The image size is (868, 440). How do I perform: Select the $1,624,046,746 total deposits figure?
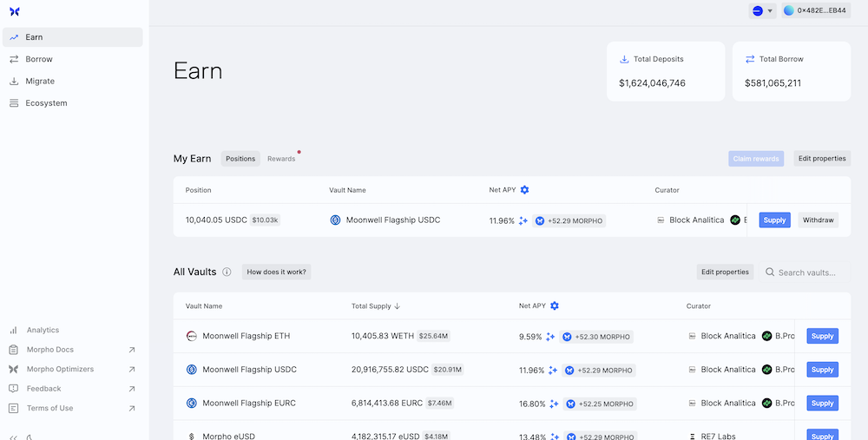point(652,83)
